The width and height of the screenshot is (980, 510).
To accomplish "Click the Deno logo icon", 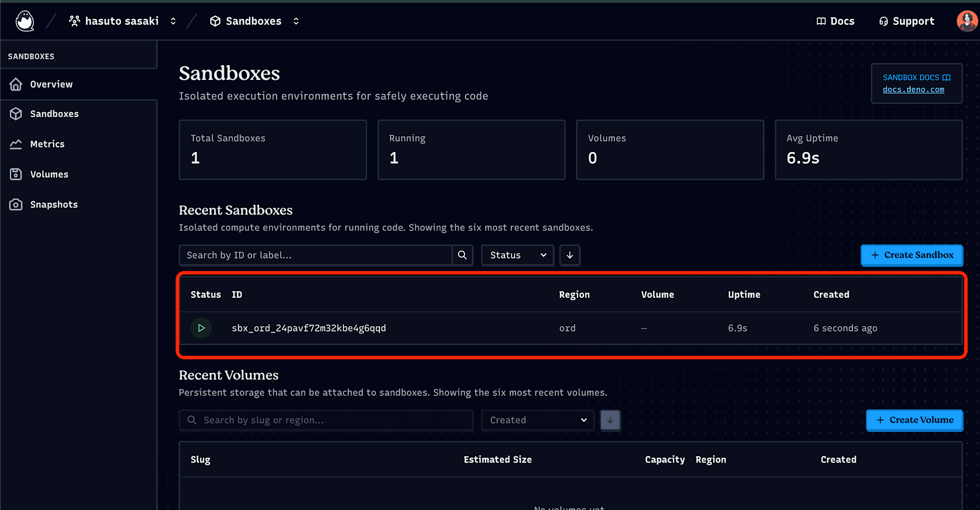I will coord(24,21).
